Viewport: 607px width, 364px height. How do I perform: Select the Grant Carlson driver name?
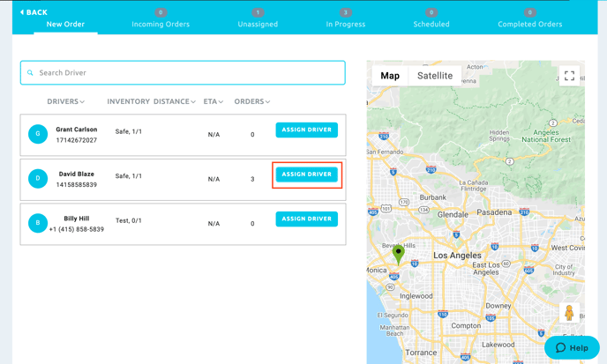(77, 130)
